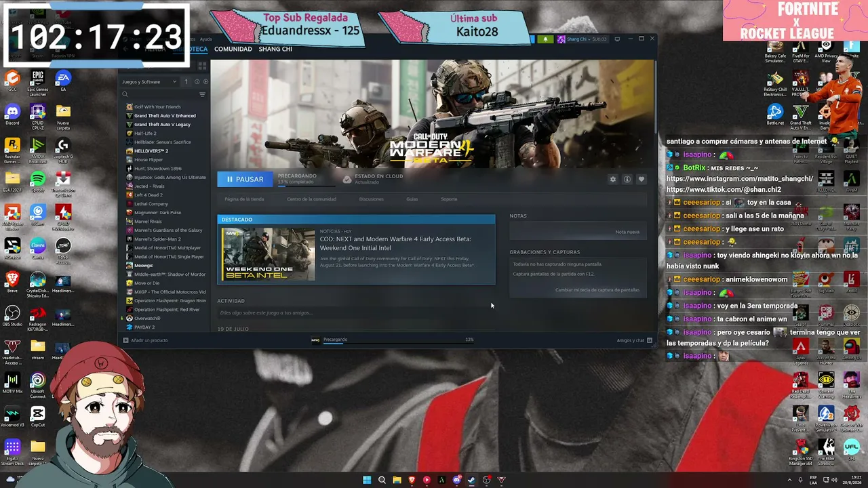Viewport: 868px width, 488px height.
Task: Click Cambiar mi tecla de captura de pantallas
Action: (597, 290)
